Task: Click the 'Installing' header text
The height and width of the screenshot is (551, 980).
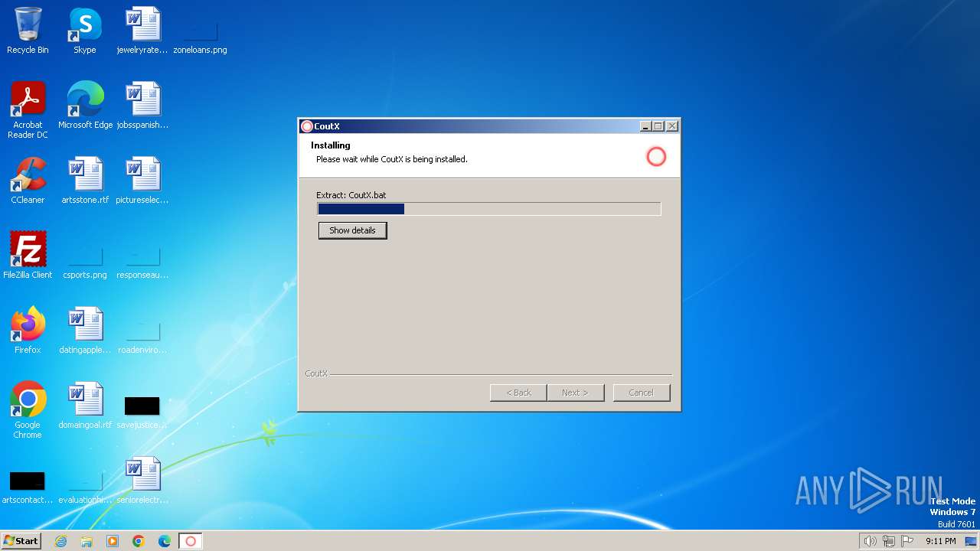Action: 331,145
